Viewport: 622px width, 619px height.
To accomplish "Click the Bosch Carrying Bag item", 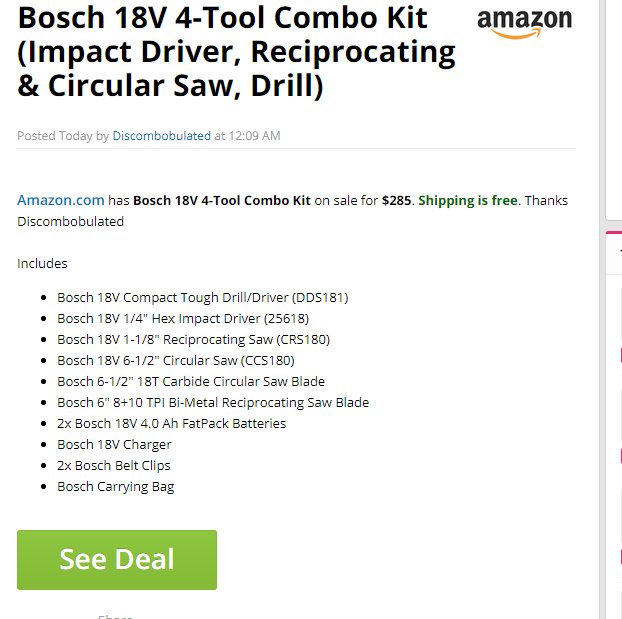I will [115, 486].
